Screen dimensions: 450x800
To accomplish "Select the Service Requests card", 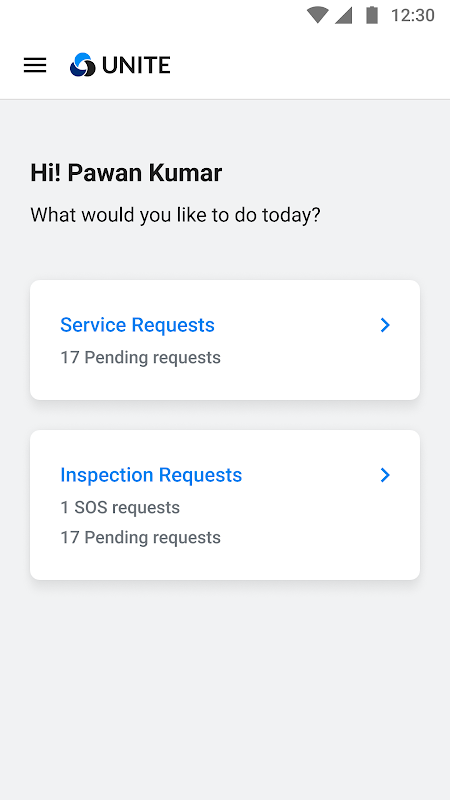I will point(225,340).
